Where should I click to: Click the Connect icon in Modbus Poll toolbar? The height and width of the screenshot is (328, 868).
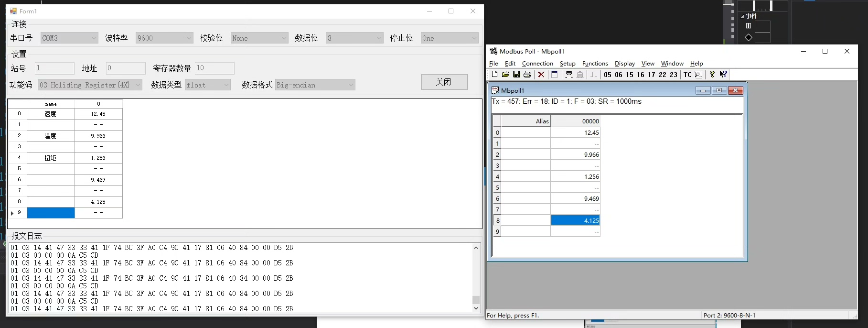pyautogui.click(x=569, y=74)
